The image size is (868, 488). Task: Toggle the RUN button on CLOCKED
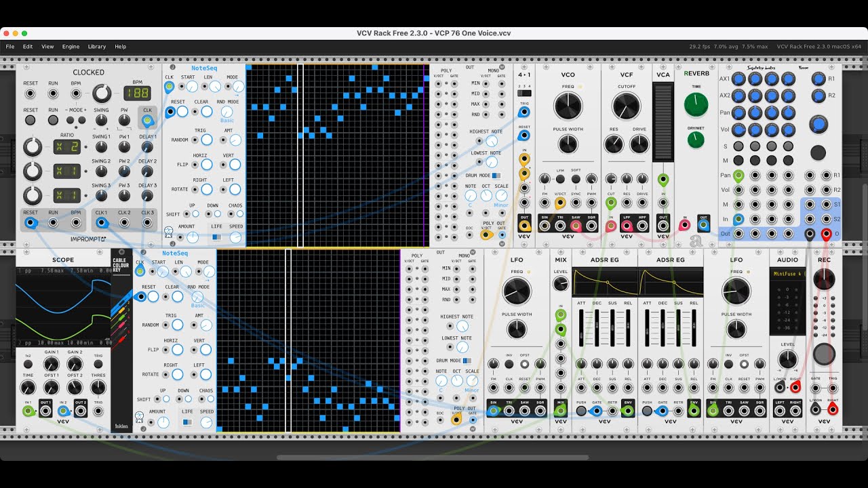[x=54, y=120]
